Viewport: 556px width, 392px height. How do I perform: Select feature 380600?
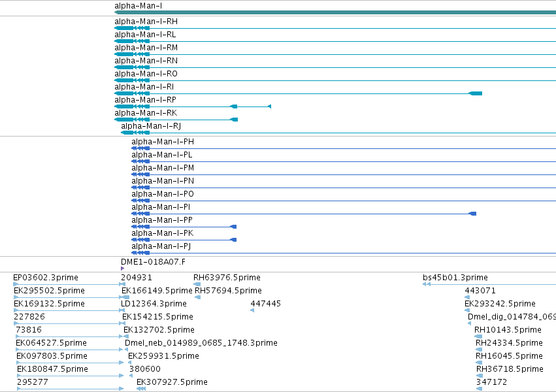point(145,370)
